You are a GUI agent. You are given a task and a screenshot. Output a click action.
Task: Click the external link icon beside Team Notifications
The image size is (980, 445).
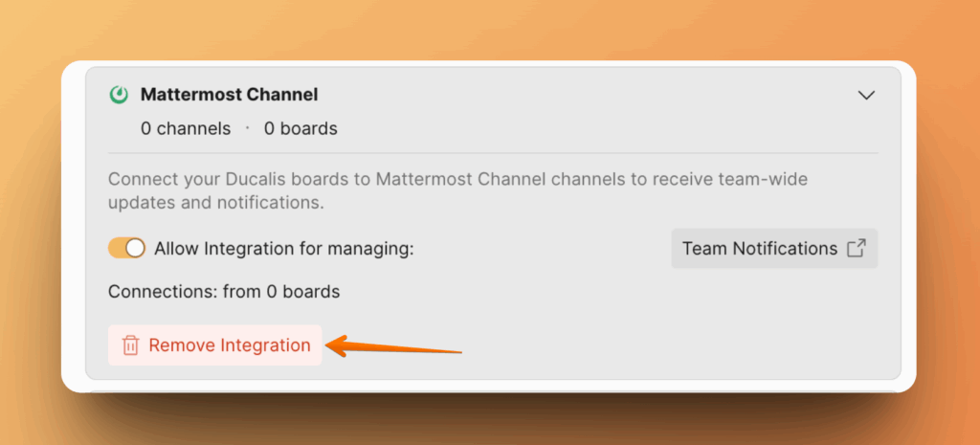[x=857, y=248]
